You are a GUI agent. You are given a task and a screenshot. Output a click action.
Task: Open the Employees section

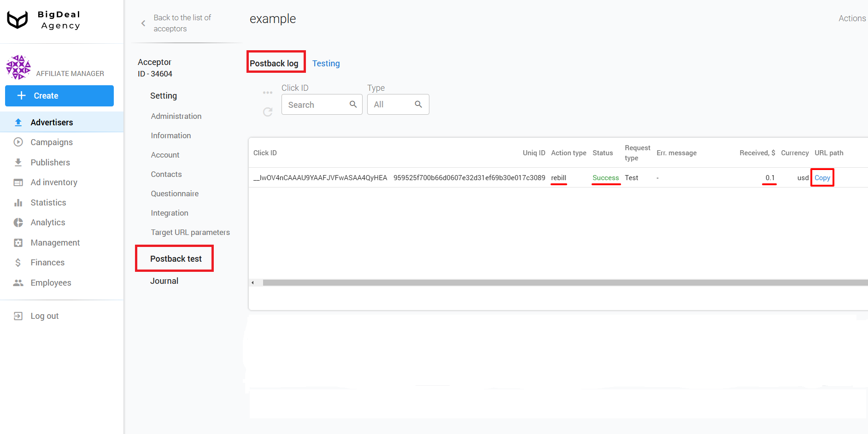[x=51, y=282]
